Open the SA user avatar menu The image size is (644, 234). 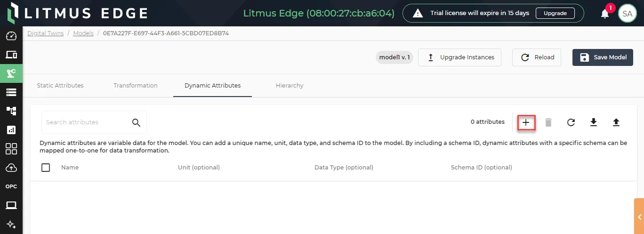pos(628,14)
